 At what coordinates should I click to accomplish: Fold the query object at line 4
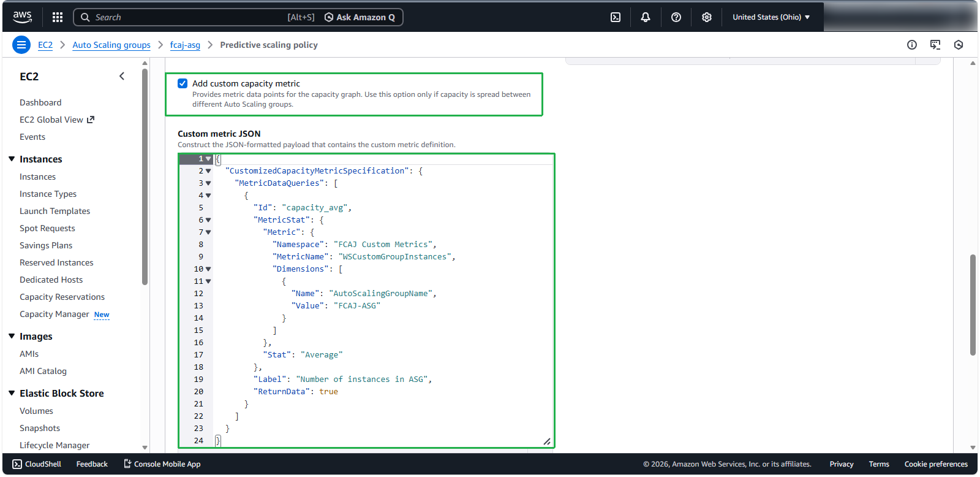point(208,196)
